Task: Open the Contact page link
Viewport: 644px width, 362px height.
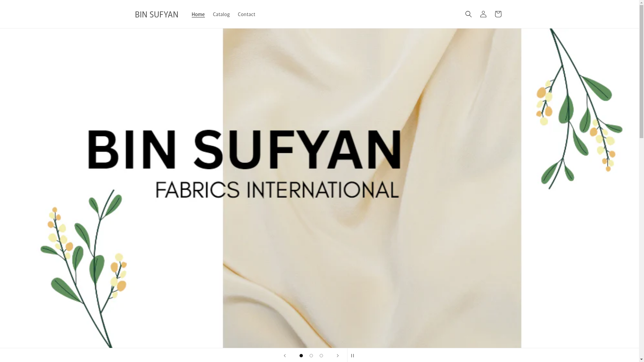Action: point(246,14)
